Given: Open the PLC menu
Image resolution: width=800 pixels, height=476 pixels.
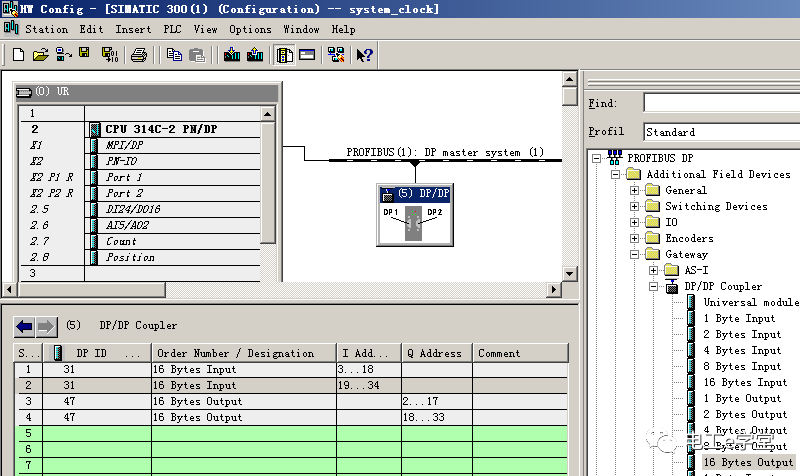Looking at the screenshot, I should [x=172, y=29].
